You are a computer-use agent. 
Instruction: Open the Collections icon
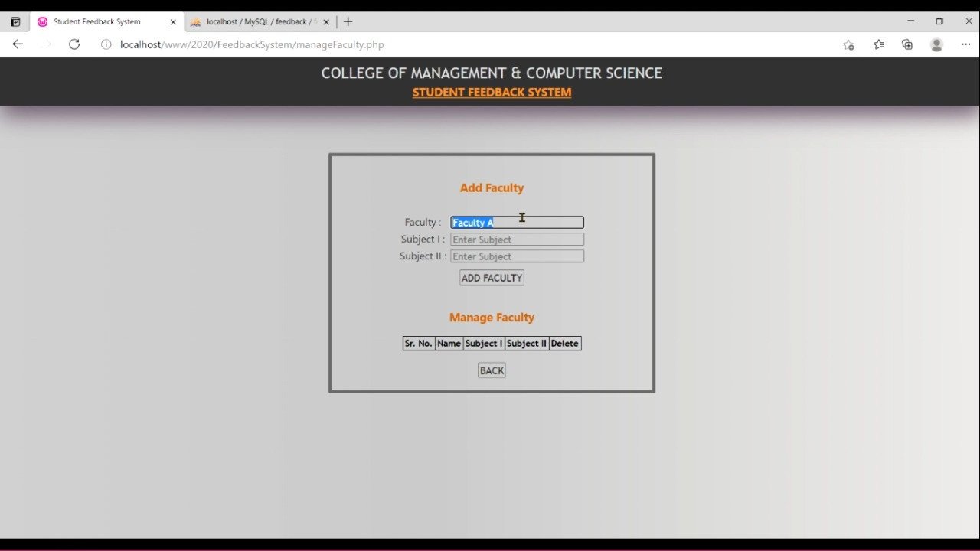pyautogui.click(x=907, y=44)
